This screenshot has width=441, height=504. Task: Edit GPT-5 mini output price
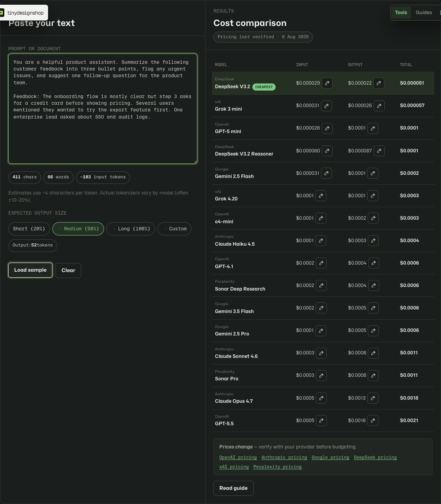tap(373, 128)
